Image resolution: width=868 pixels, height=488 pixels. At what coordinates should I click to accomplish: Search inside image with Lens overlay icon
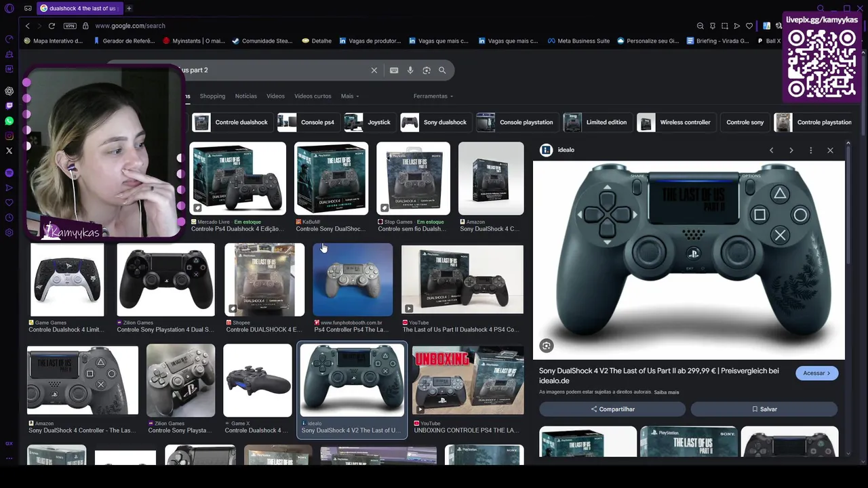547,346
